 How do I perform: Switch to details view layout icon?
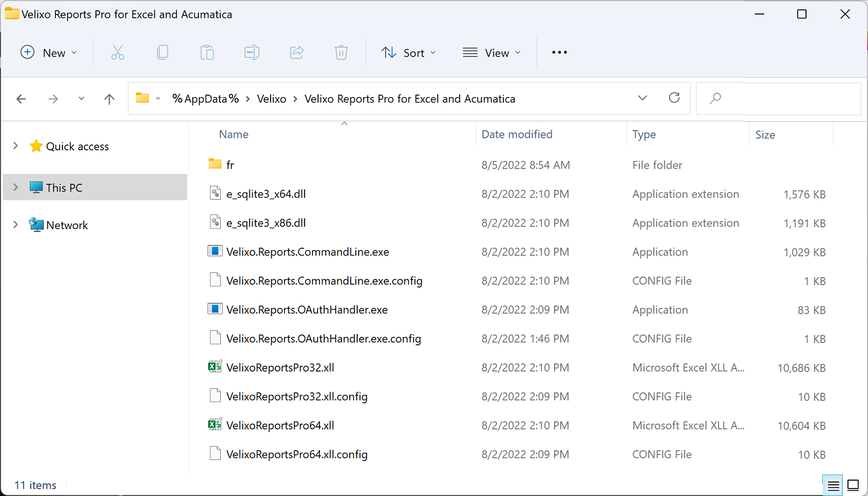tap(833, 485)
